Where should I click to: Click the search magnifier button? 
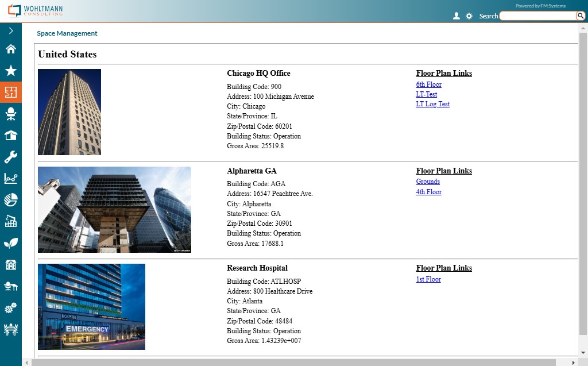[x=581, y=16]
